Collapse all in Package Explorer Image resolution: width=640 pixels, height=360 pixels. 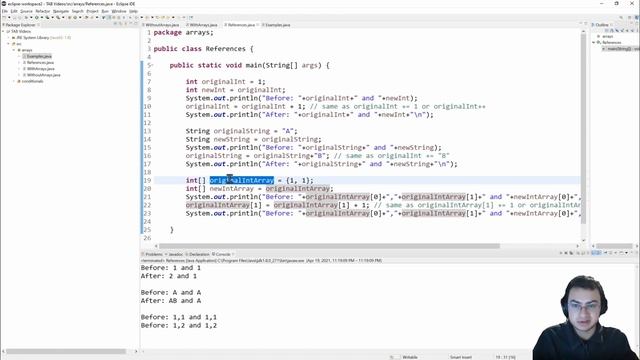pos(116,24)
